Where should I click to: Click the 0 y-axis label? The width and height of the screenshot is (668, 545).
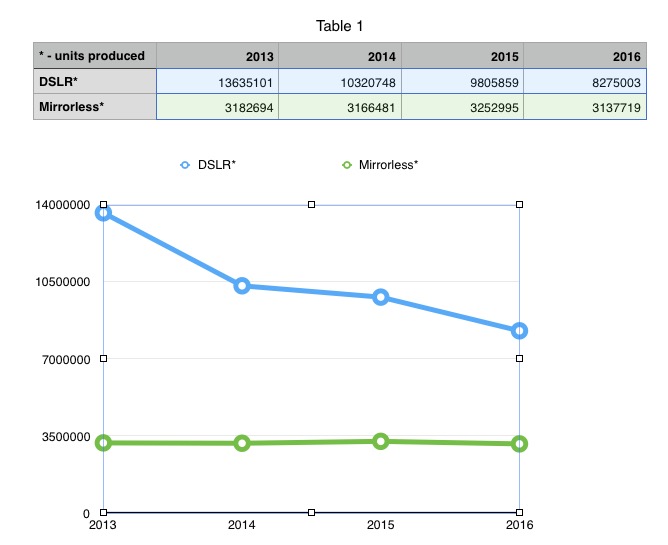[x=86, y=513]
